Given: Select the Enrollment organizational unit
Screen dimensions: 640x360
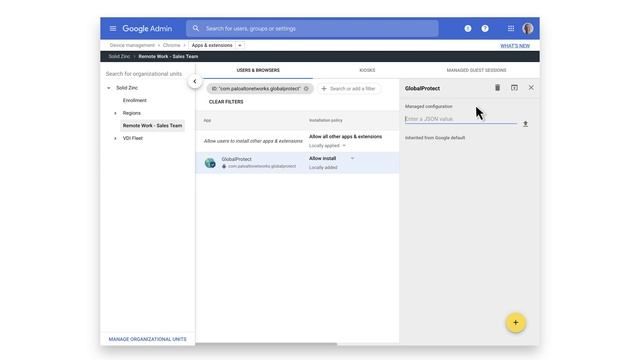Looking at the screenshot, I should 135,100.
